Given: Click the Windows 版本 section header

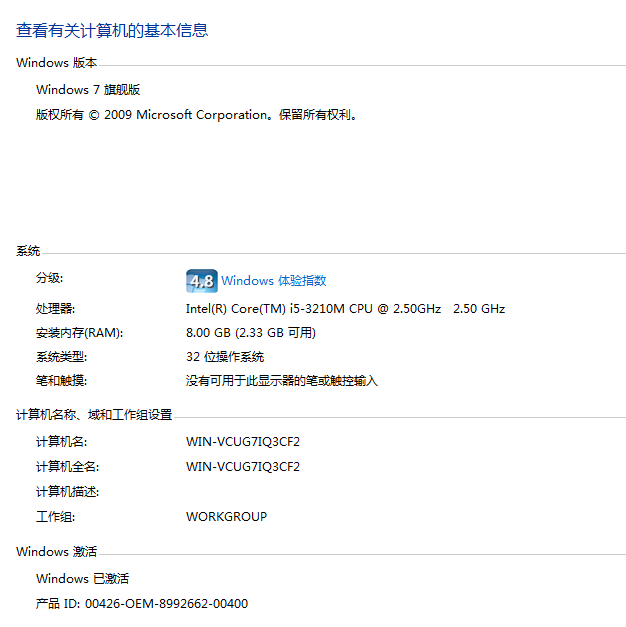Looking at the screenshot, I should point(56,63).
